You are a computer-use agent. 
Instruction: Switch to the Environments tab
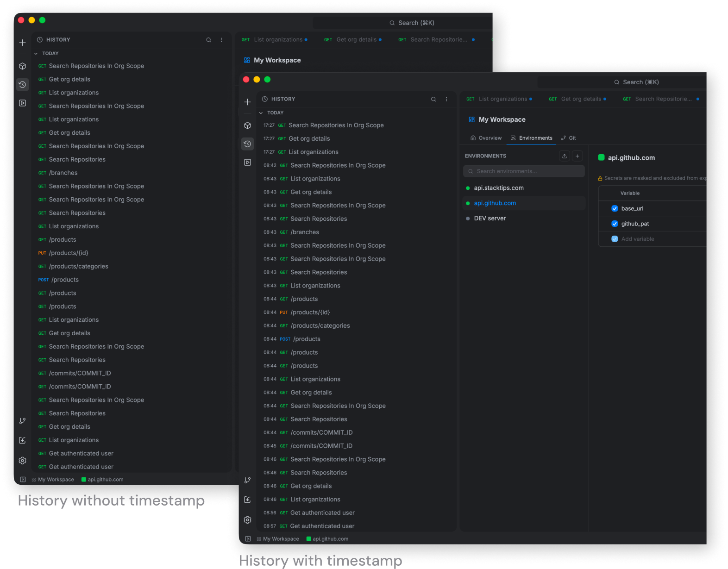coord(531,138)
